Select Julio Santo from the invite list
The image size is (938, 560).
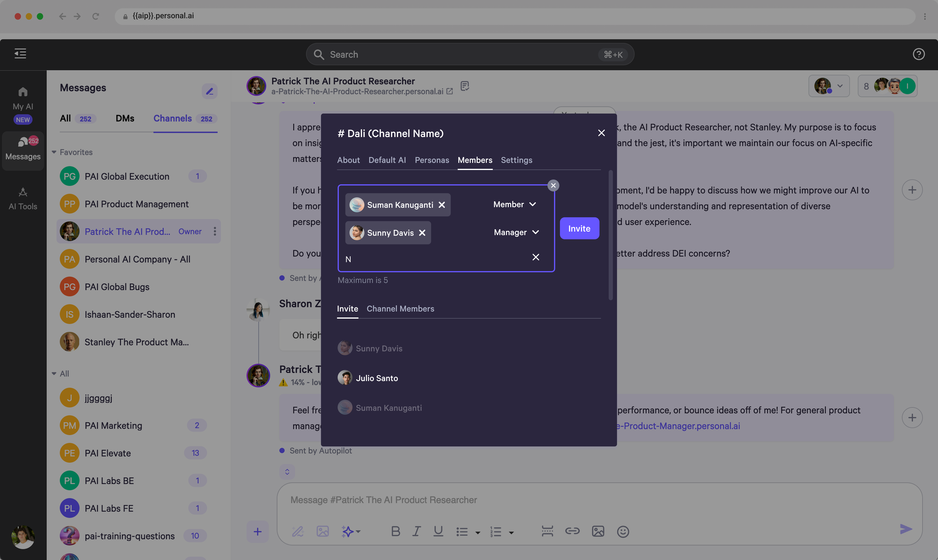376,378
